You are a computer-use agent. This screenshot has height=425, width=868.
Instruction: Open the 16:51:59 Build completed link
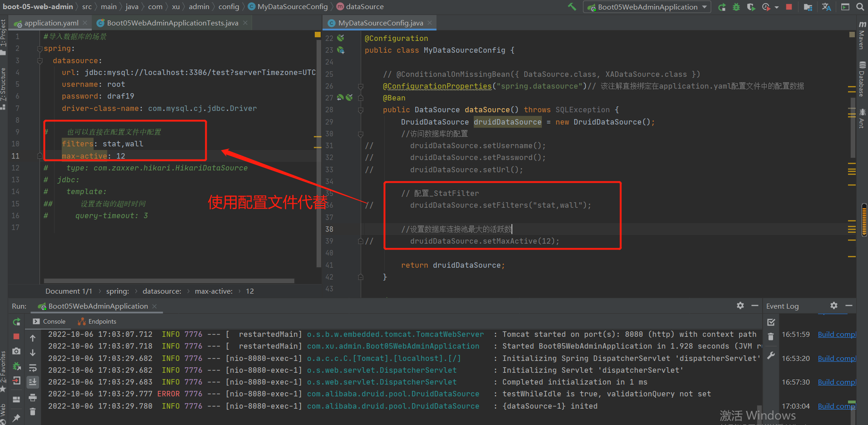coord(837,334)
